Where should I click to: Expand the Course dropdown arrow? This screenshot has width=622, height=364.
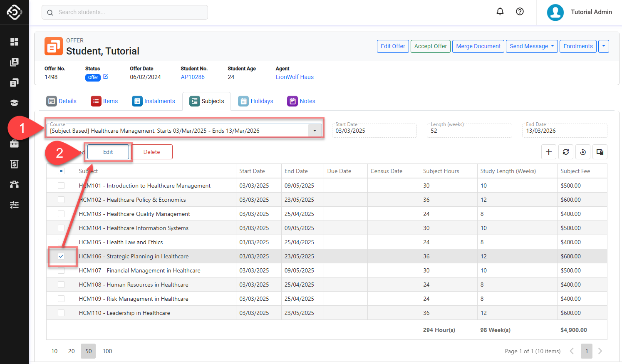pos(315,131)
